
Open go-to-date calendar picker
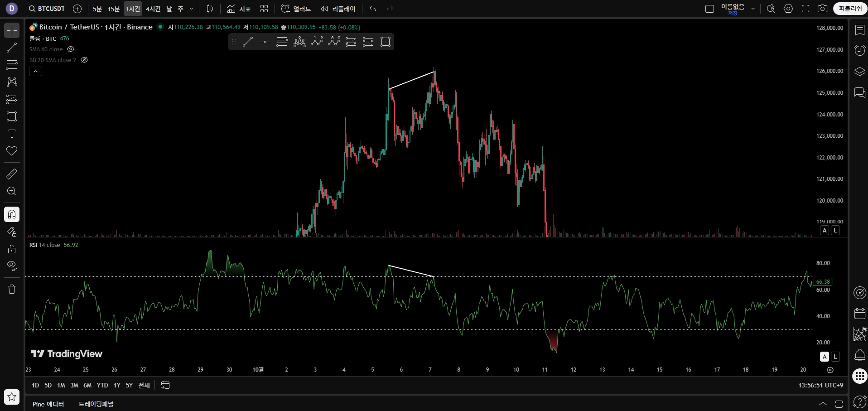[x=165, y=385]
